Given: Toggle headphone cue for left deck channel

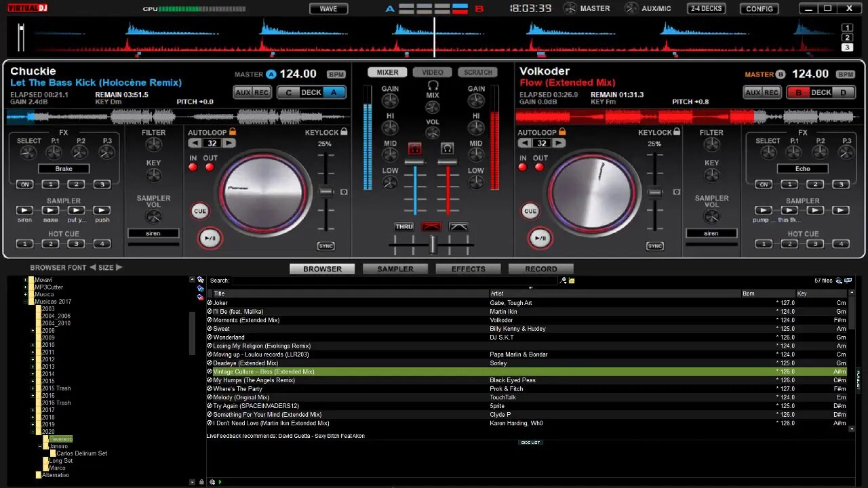Looking at the screenshot, I should (415, 148).
